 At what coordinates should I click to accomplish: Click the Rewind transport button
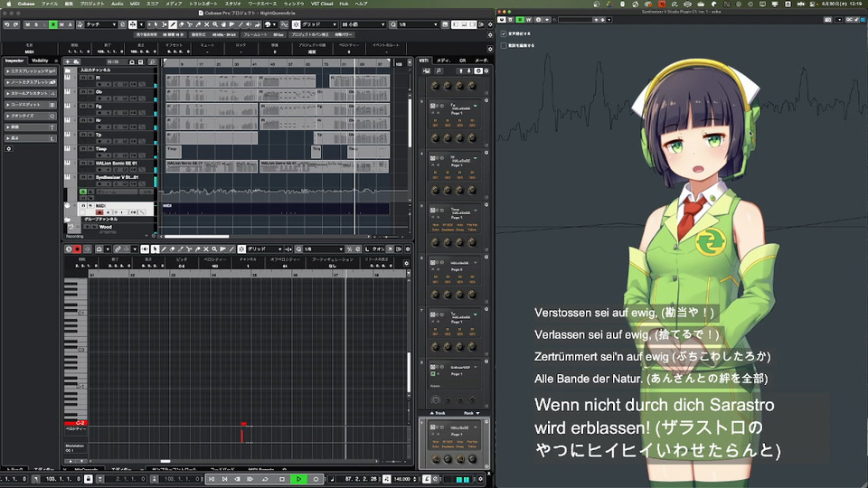pos(238,479)
